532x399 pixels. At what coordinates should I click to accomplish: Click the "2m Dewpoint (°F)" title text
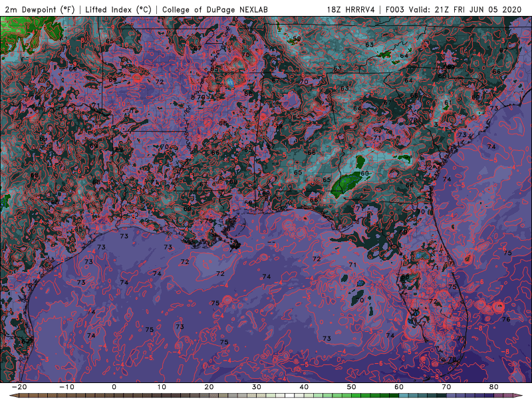click(x=39, y=9)
